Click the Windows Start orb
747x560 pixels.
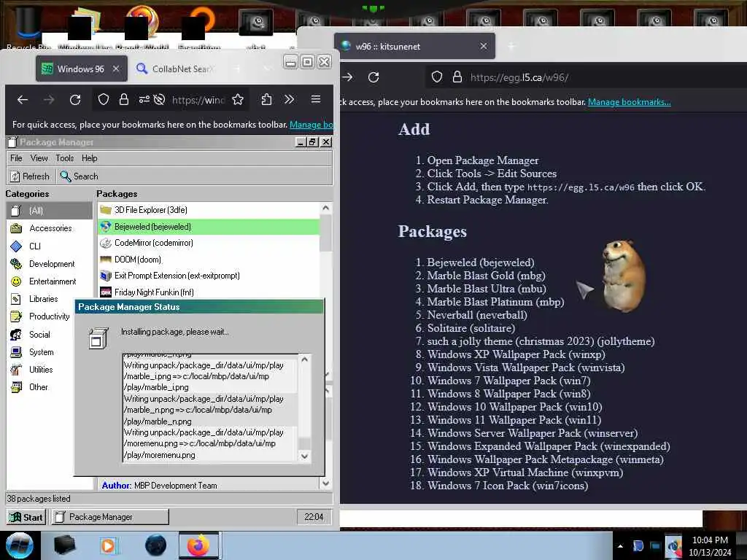click(x=20, y=545)
